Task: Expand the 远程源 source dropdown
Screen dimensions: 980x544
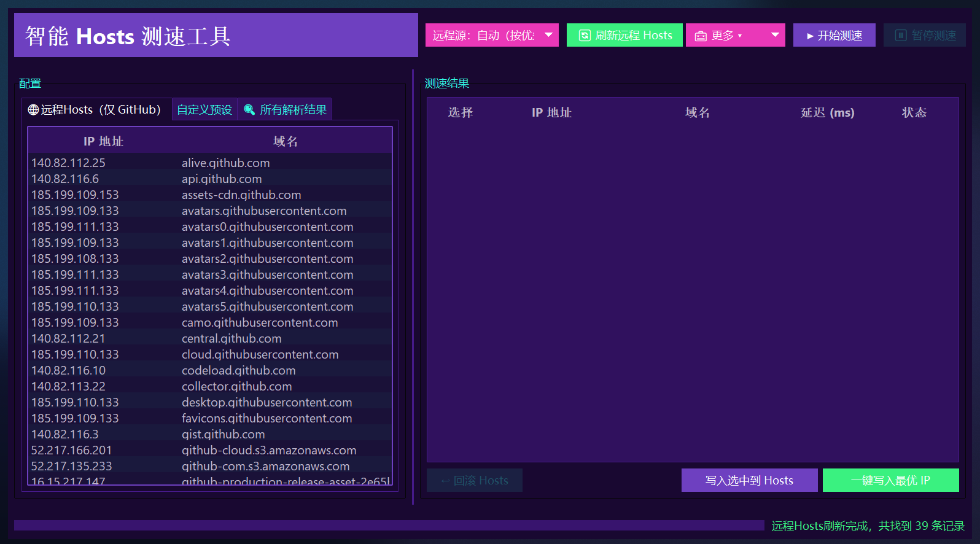Action: click(548, 35)
